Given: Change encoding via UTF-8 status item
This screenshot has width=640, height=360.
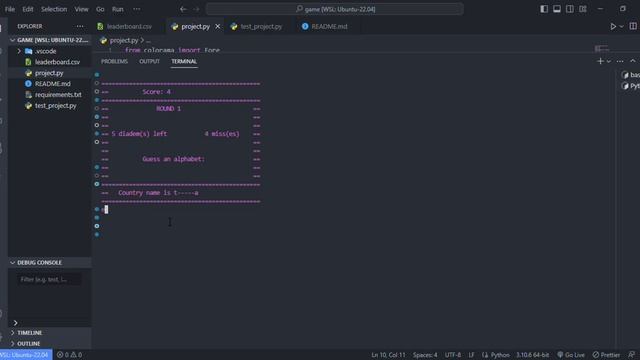Looking at the screenshot, I should pyautogui.click(x=453, y=355).
